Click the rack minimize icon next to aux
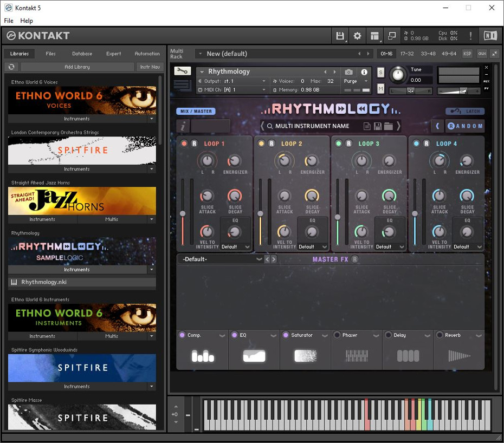Image resolution: width=504 pixels, height=443 pixels. pyautogui.click(x=495, y=54)
